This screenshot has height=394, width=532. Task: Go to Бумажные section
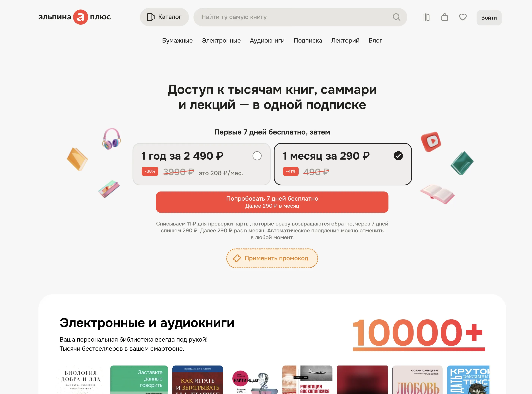click(x=177, y=40)
